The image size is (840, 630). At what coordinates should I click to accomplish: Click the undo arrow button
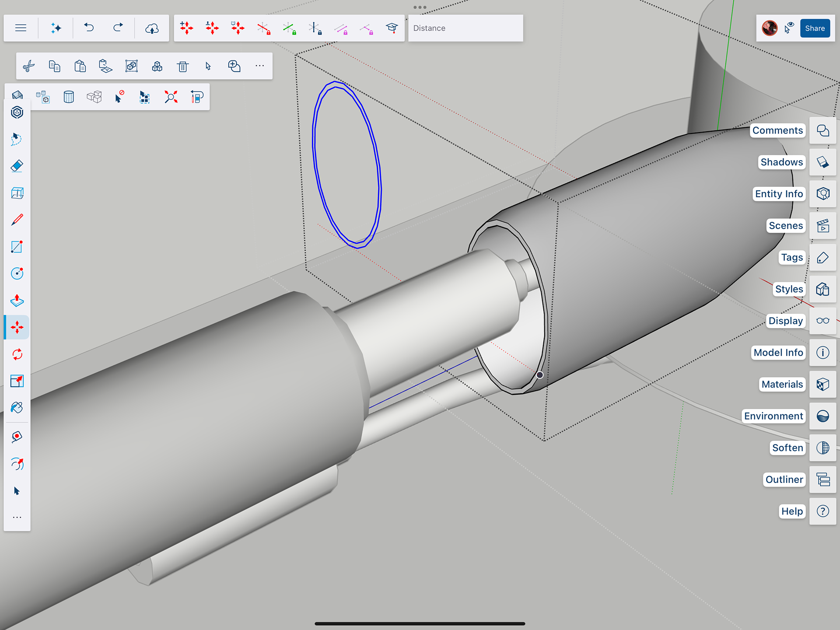(89, 28)
